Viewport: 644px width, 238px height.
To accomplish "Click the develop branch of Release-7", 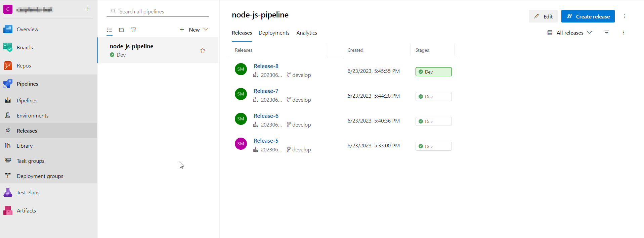I will point(299,100).
